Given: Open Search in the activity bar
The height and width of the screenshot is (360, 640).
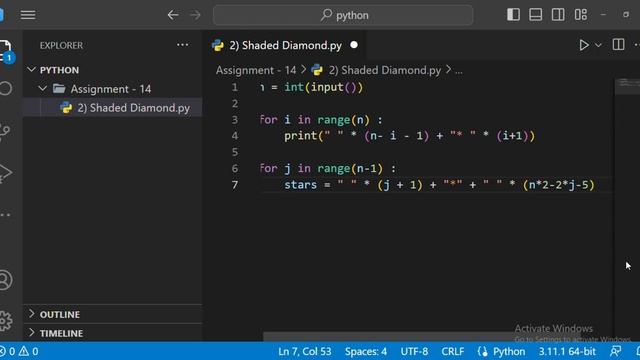Looking at the screenshot, I should tap(6, 89).
